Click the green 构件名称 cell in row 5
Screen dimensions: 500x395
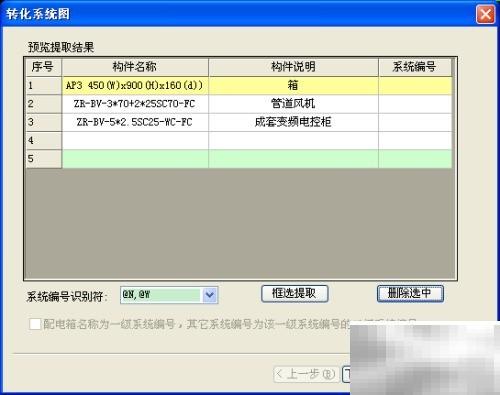tap(135, 159)
